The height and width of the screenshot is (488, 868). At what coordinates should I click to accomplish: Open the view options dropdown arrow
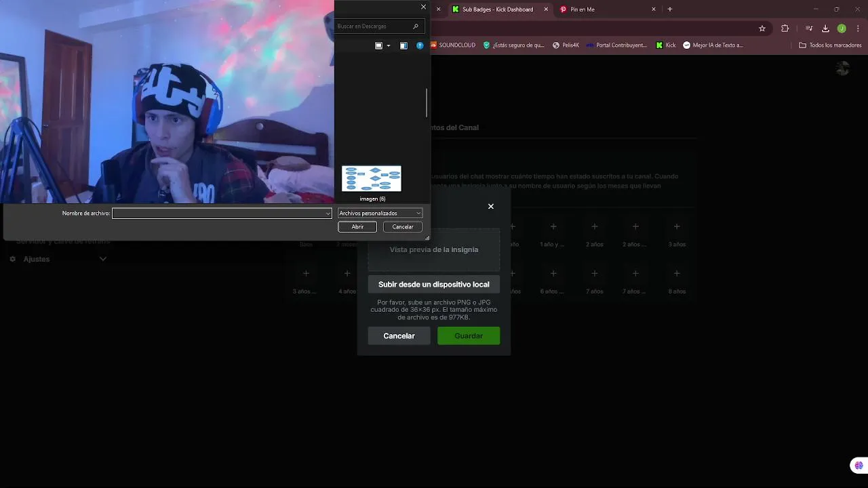coord(389,45)
